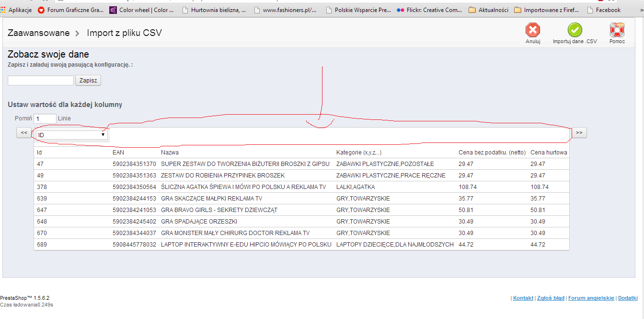The image size is (644, 319).
Task: Open the Zgłoś błąd footer link
Action: click(551, 298)
